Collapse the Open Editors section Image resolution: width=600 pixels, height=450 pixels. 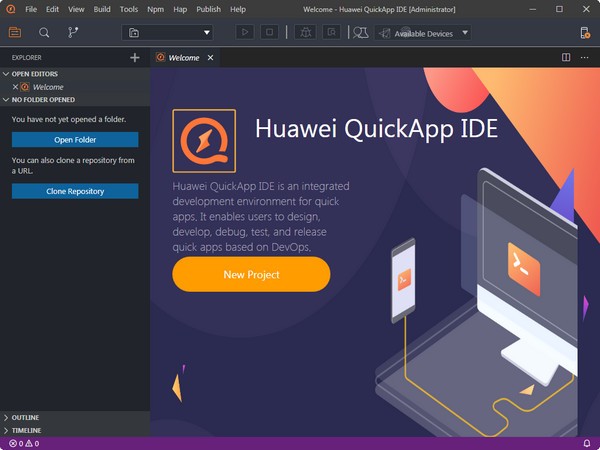[x=75, y=74]
